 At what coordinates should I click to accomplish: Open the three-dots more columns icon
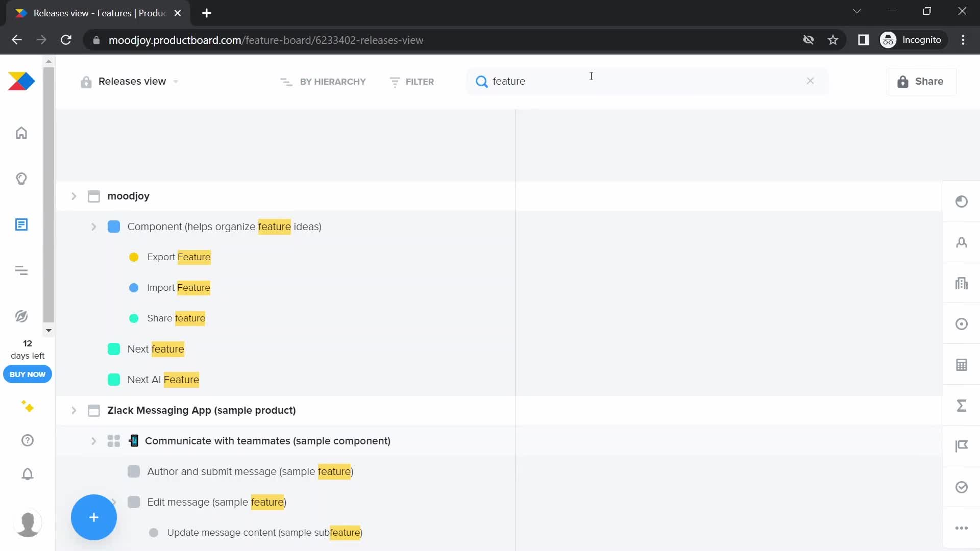tap(962, 528)
